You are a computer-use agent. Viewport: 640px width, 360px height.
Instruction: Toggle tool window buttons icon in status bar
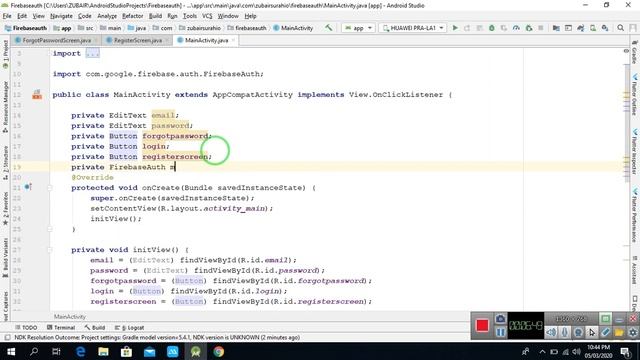[7, 338]
